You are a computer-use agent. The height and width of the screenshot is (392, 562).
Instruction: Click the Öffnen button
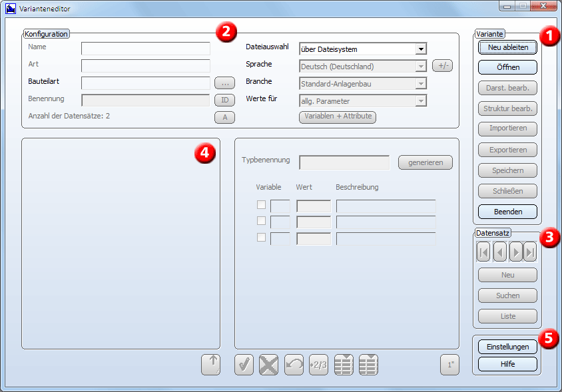click(x=508, y=67)
